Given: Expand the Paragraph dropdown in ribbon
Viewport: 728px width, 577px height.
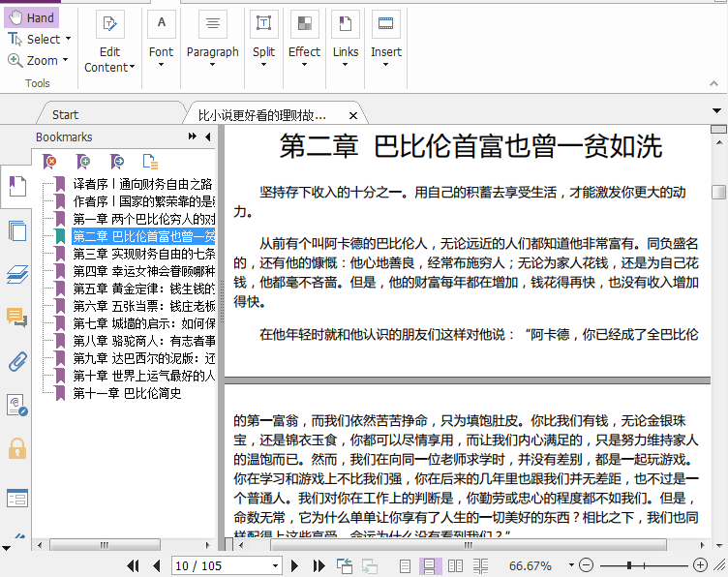Looking at the screenshot, I should pos(212,66).
